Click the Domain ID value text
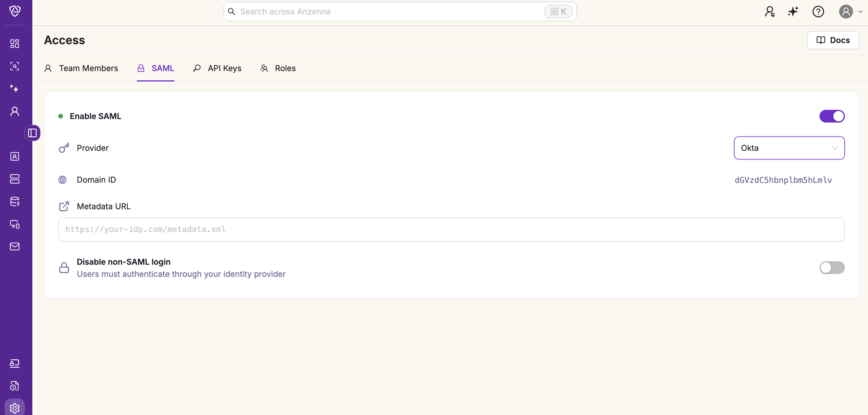This screenshot has width=868, height=415. coord(783,180)
